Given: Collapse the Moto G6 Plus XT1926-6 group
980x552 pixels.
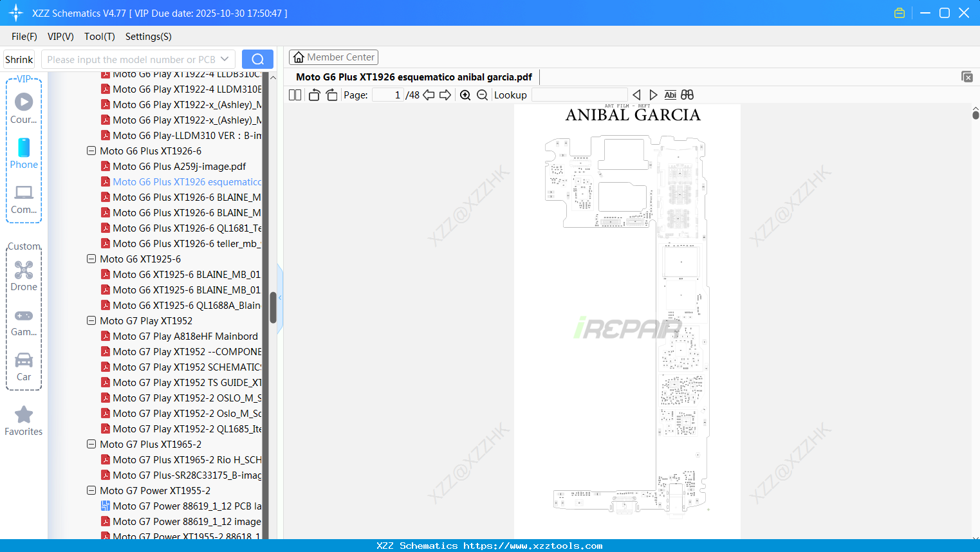Looking at the screenshot, I should pos(91,151).
